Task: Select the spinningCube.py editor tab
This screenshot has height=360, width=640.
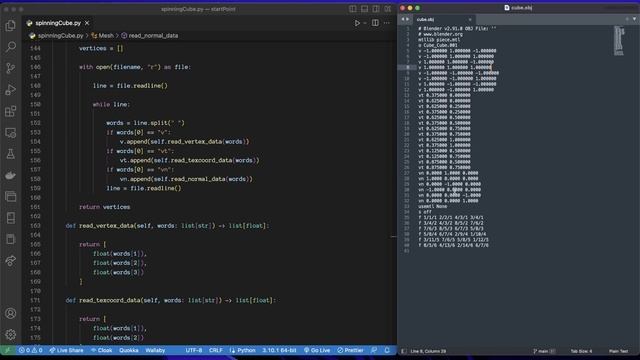Action: (x=58, y=23)
